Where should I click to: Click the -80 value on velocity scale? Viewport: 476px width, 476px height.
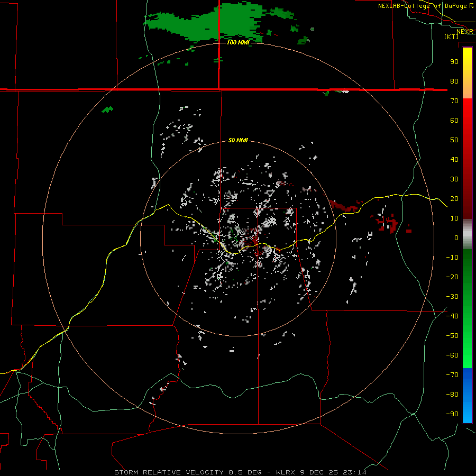452,395
